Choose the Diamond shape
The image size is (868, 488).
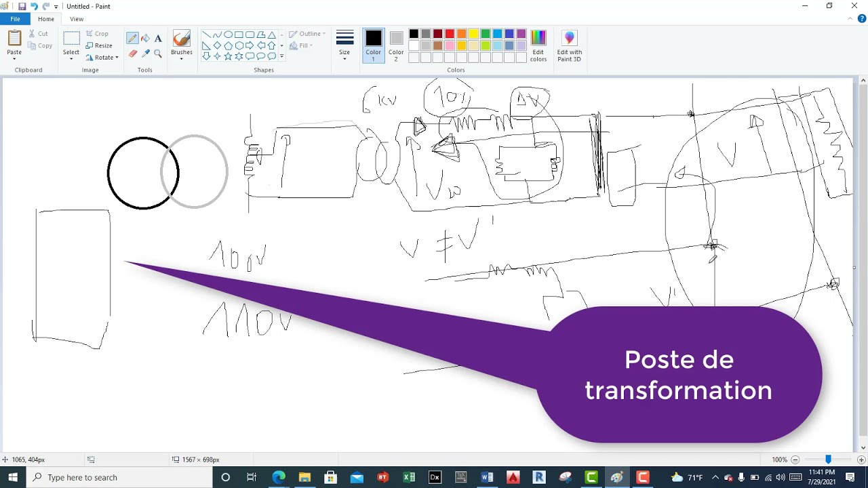pos(217,45)
